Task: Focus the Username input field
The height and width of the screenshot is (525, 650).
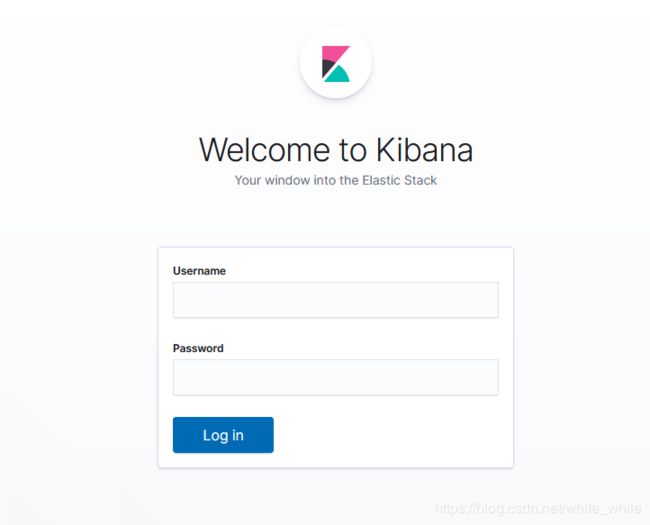Action: pos(336,300)
